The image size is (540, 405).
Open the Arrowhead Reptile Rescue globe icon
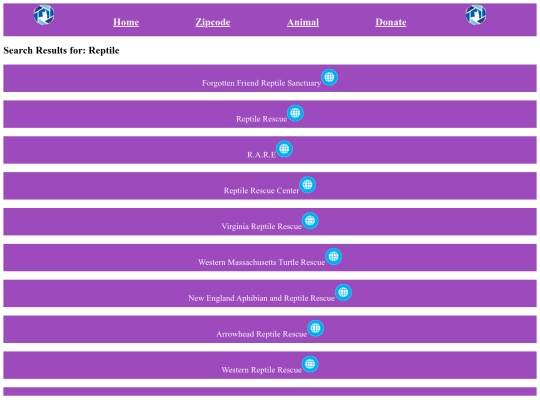(315, 328)
